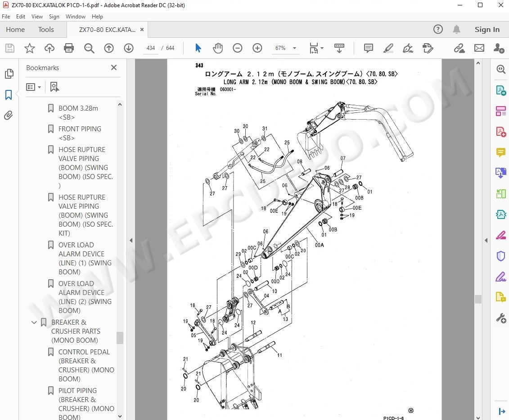Expand the right pane with bottom arrow
The width and height of the screenshot is (509, 420).
(x=501, y=411)
